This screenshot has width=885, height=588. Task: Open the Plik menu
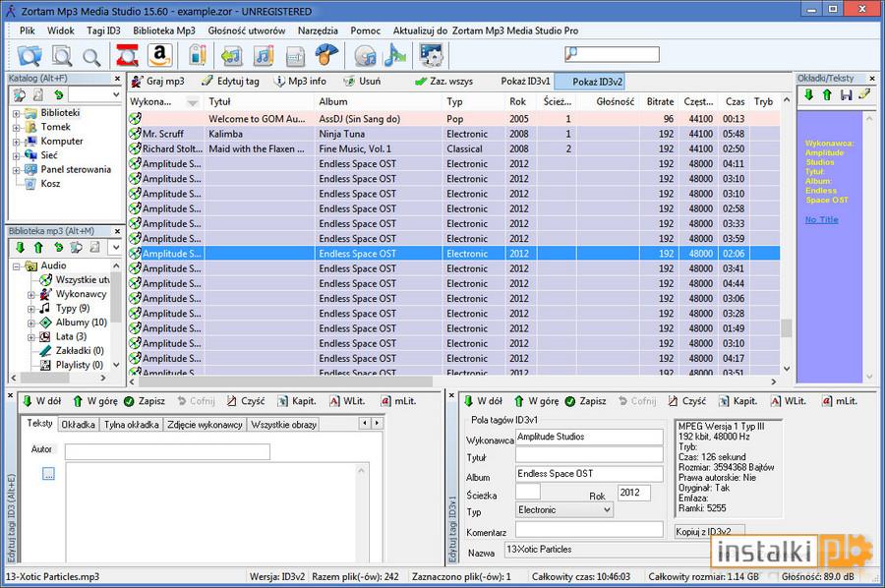[x=28, y=30]
